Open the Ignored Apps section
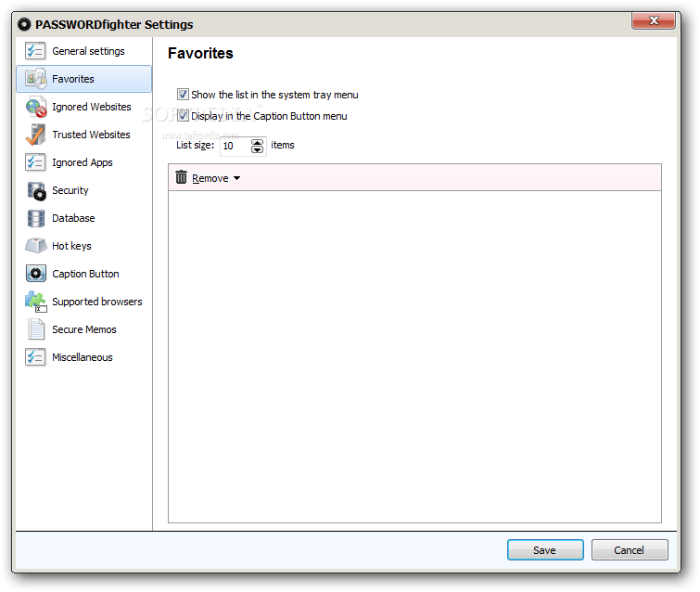The image size is (700, 592). tap(83, 162)
